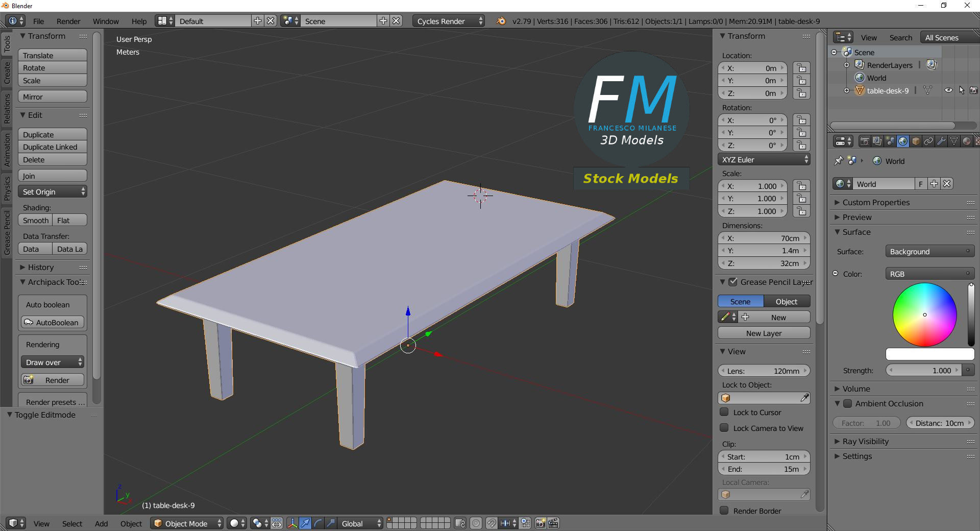This screenshot has height=531, width=980.
Task: Click the AutoBoolean button
Action: pos(53,323)
